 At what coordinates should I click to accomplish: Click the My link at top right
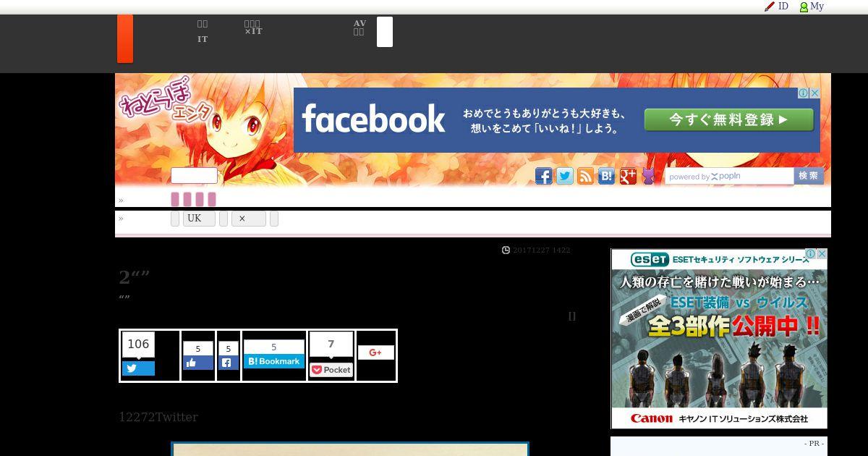[x=817, y=7]
